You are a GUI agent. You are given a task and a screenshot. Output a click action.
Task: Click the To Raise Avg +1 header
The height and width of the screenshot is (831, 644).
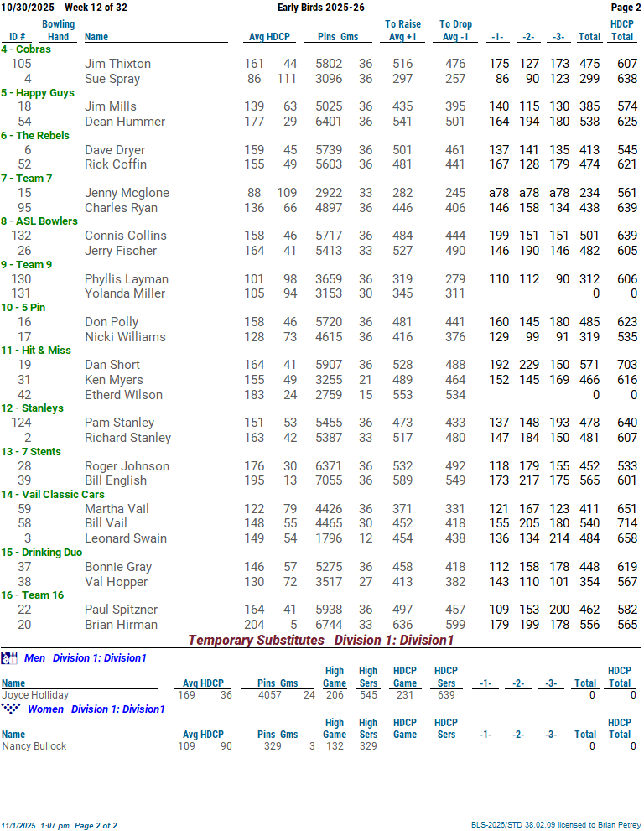pyautogui.click(x=402, y=30)
